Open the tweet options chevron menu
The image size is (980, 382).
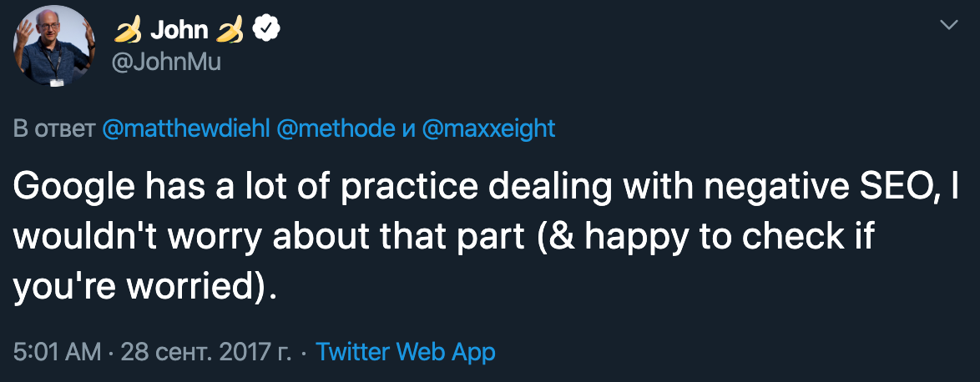click(x=949, y=26)
